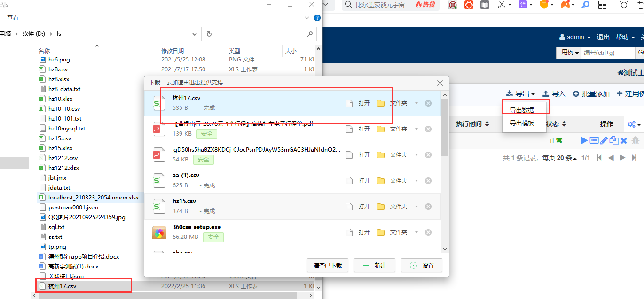Screen dimensions: 644x299
Task: Choose 导出模板 from the export menu
Action: [522, 123]
